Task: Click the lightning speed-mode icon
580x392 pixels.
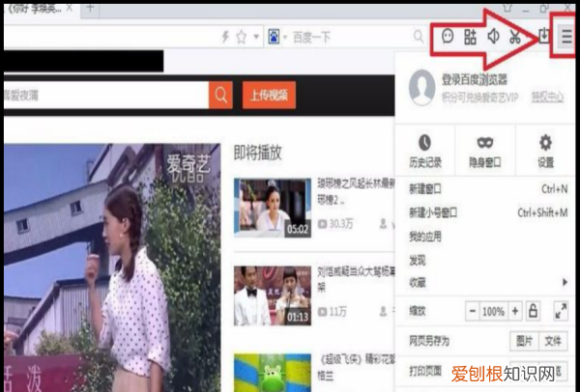Action: [225, 37]
